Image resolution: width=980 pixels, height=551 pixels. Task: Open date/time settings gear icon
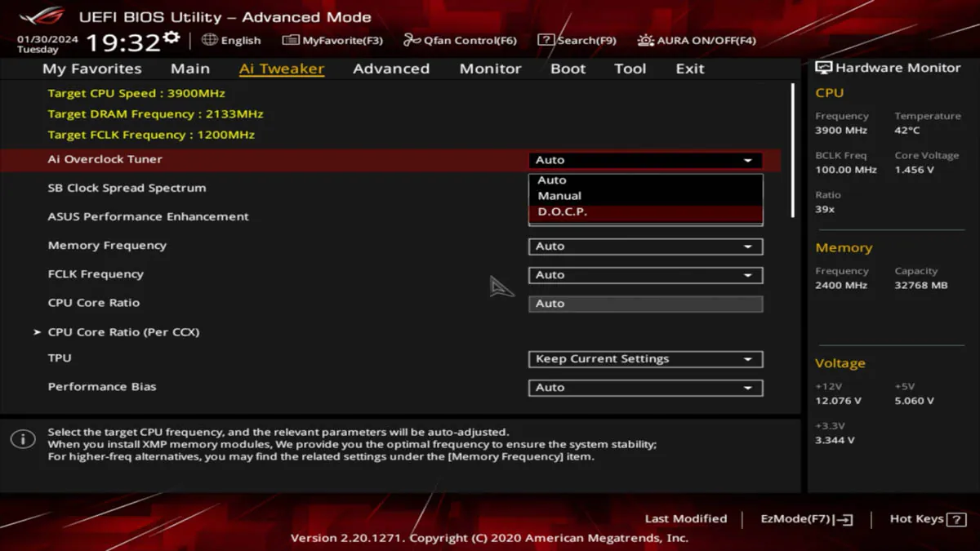click(x=171, y=38)
